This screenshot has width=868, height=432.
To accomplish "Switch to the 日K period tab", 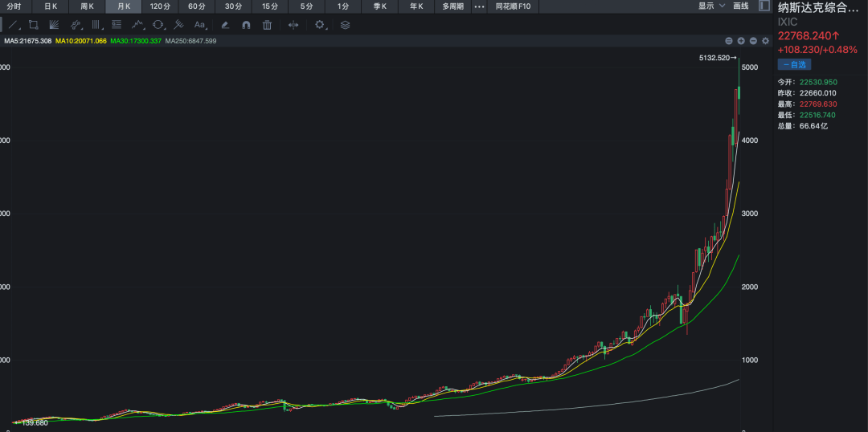I will (51, 6).
